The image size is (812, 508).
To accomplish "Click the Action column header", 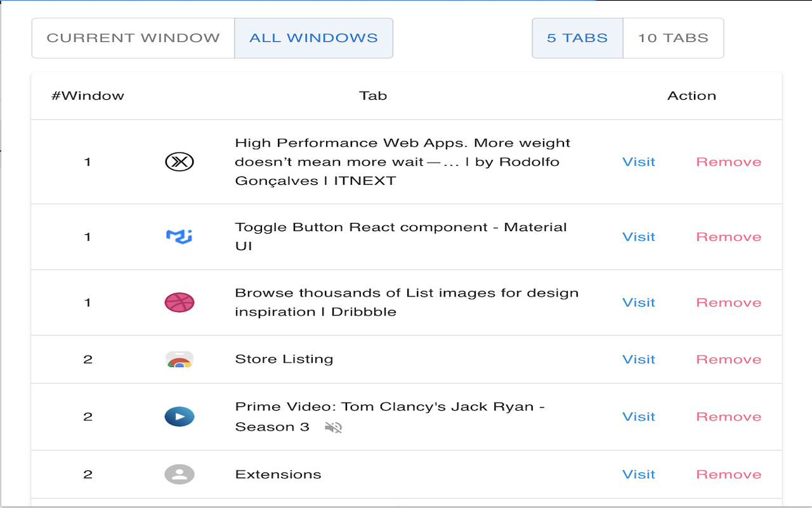I will click(692, 96).
